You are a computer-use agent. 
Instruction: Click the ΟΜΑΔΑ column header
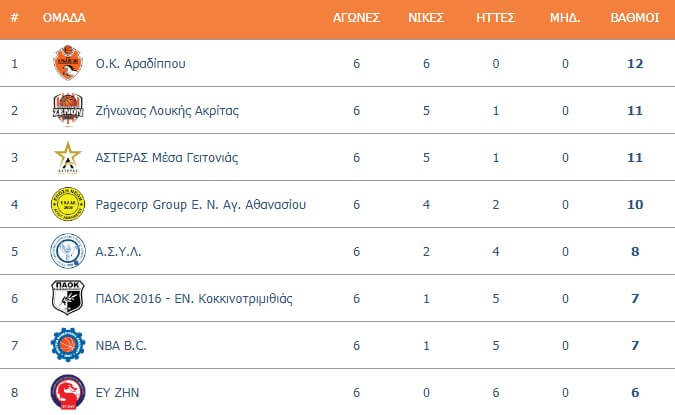click(x=64, y=18)
